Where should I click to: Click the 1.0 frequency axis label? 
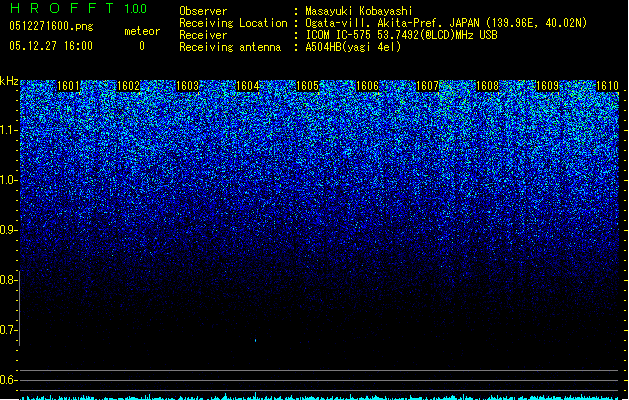pyautogui.click(x=8, y=180)
